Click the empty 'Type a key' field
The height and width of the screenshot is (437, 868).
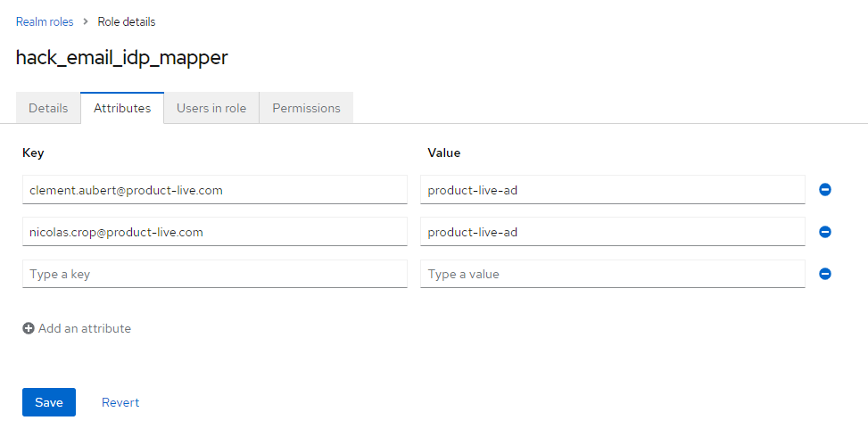click(214, 274)
